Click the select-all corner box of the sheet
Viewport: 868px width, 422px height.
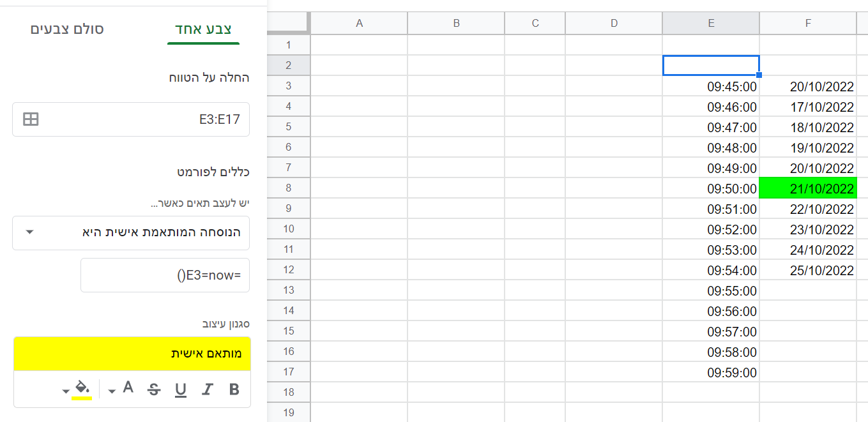pos(289,23)
